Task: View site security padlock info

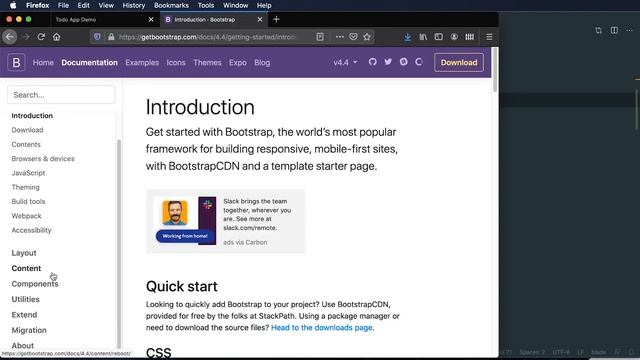Action: pos(111,37)
